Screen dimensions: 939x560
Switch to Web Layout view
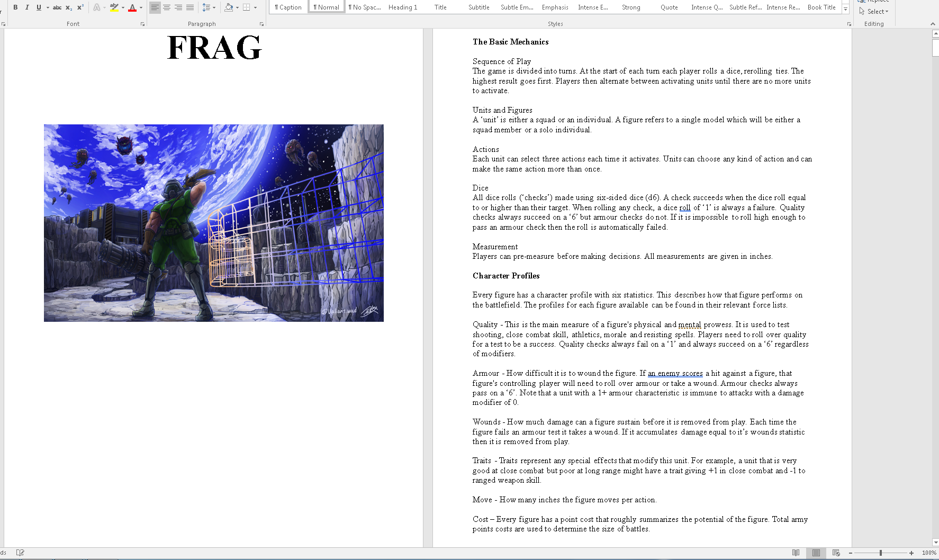tap(836, 553)
